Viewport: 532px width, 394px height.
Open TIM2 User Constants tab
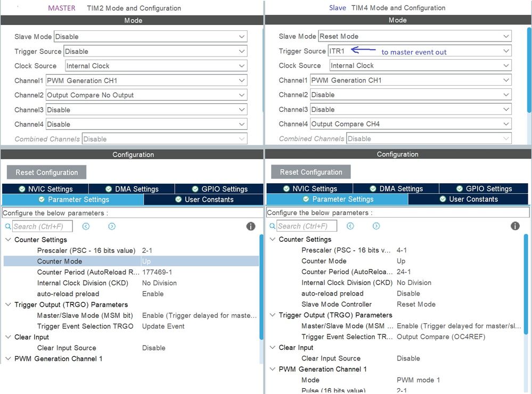point(203,200)
